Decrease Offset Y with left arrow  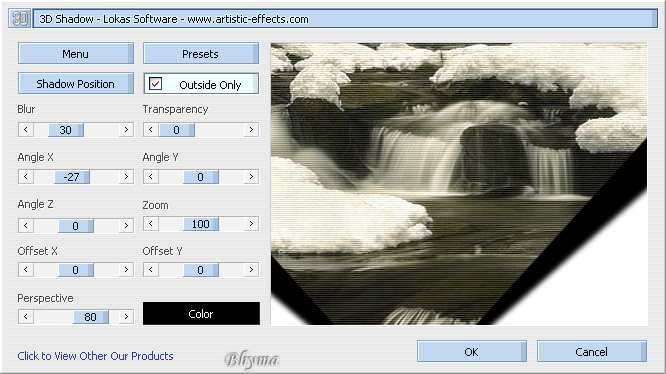point(151,270)
